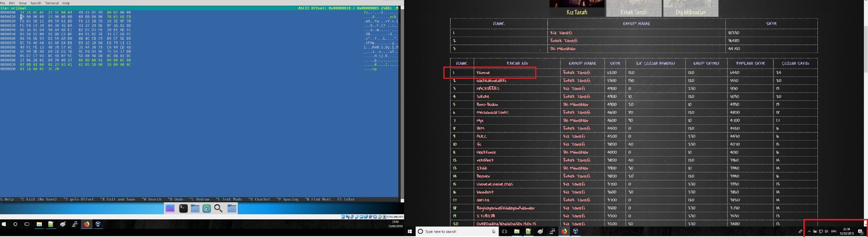
Task: Open Task View in the right taskbar
Action: [x=504, y=232]
